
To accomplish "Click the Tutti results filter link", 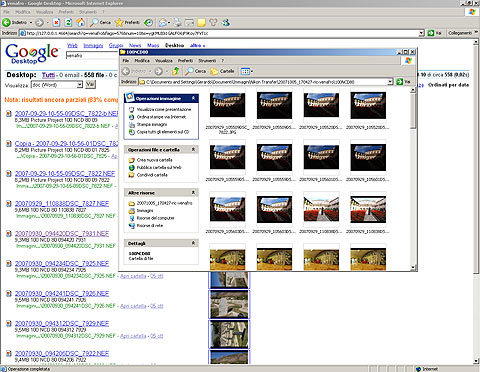I will 48,75.
